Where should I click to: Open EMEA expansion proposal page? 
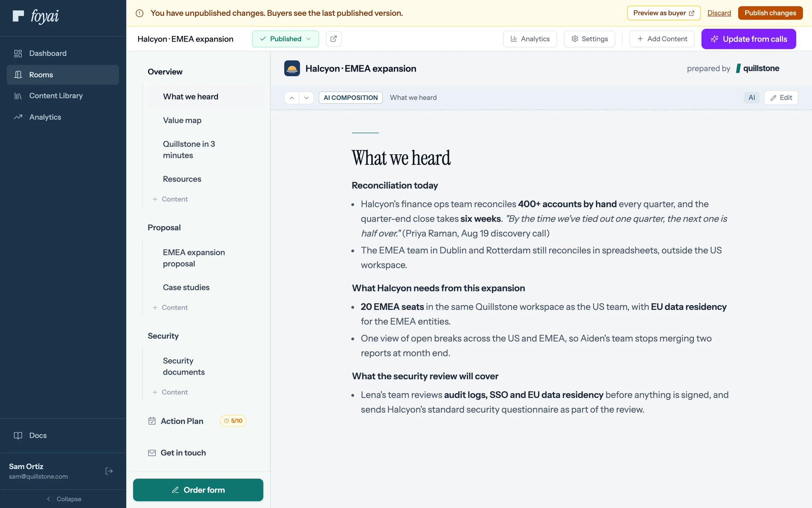point(205,258)
